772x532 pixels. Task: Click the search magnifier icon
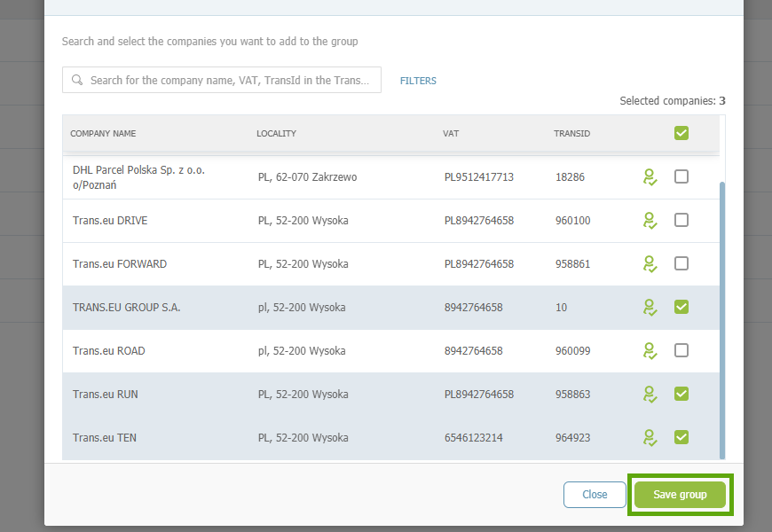pos(77,80)
